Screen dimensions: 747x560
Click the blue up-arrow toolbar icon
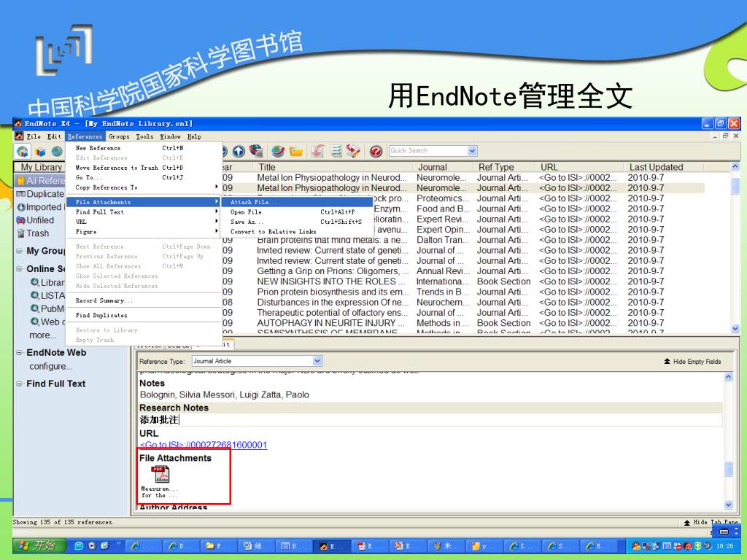(239, 152)
